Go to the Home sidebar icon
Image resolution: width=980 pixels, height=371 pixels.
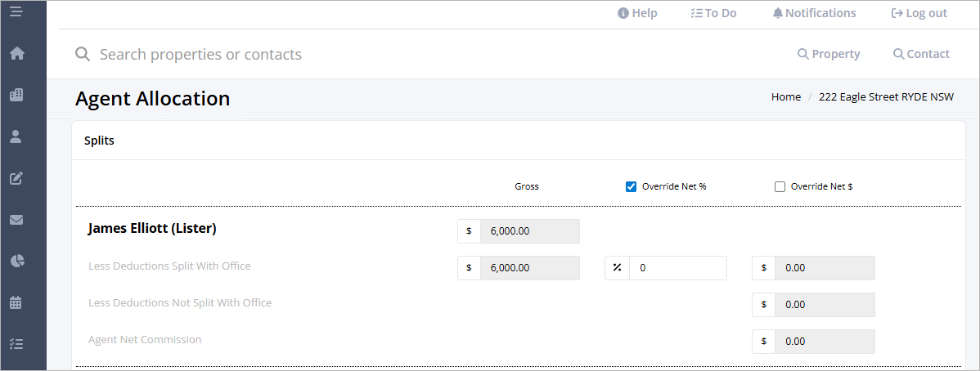(17, 54)
